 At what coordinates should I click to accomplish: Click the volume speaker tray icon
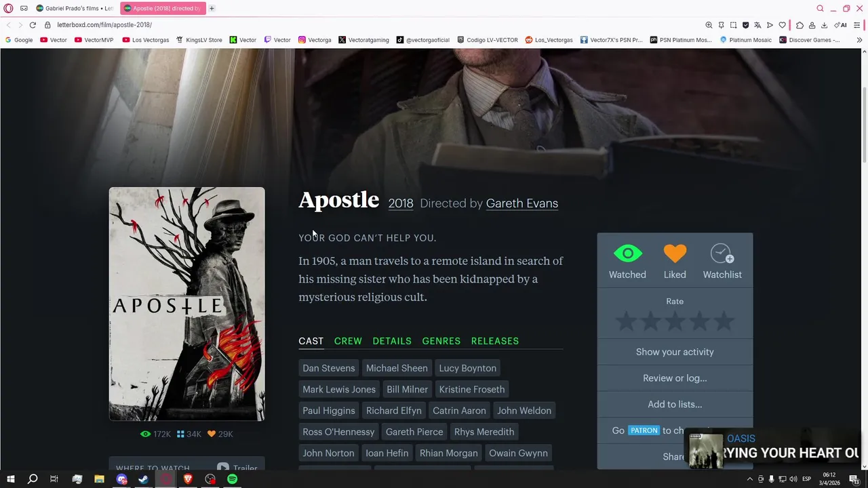point(793,479)
